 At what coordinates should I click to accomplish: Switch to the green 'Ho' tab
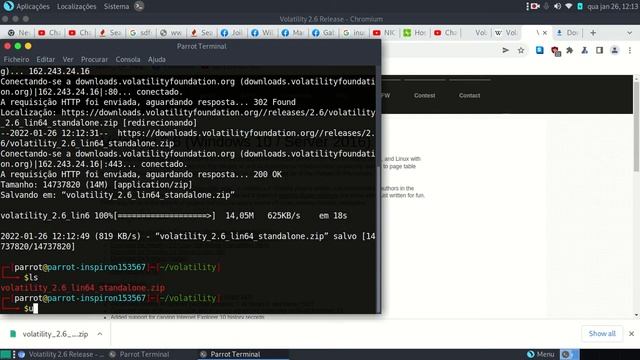tap(415, 33)
